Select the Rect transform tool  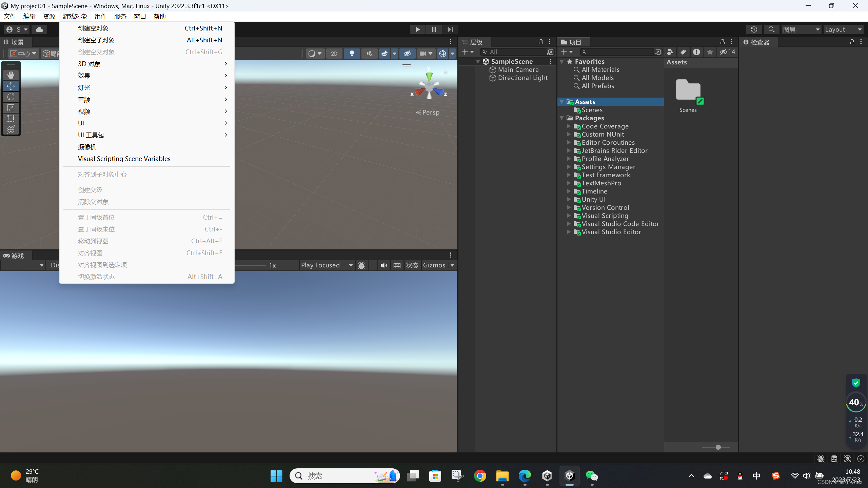11,119
